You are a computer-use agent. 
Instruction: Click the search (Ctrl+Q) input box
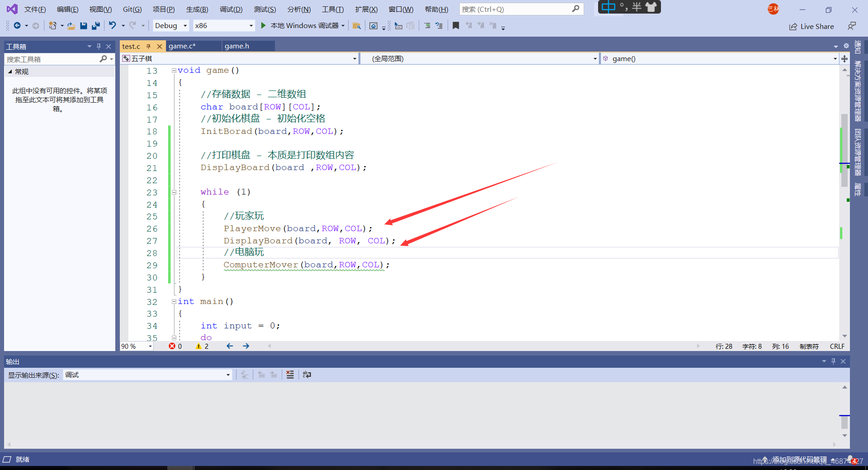pos(521,9)
